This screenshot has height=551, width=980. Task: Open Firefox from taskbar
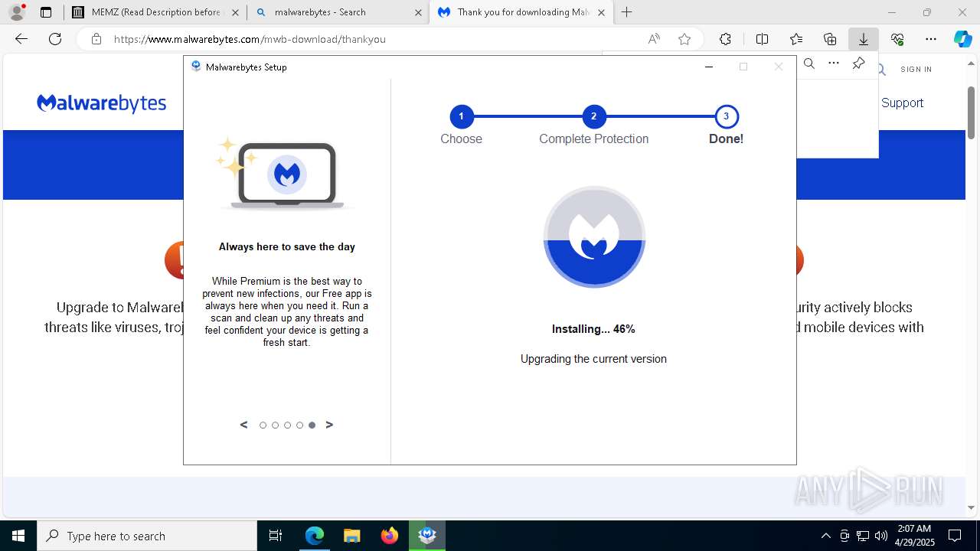coord(390,536)
